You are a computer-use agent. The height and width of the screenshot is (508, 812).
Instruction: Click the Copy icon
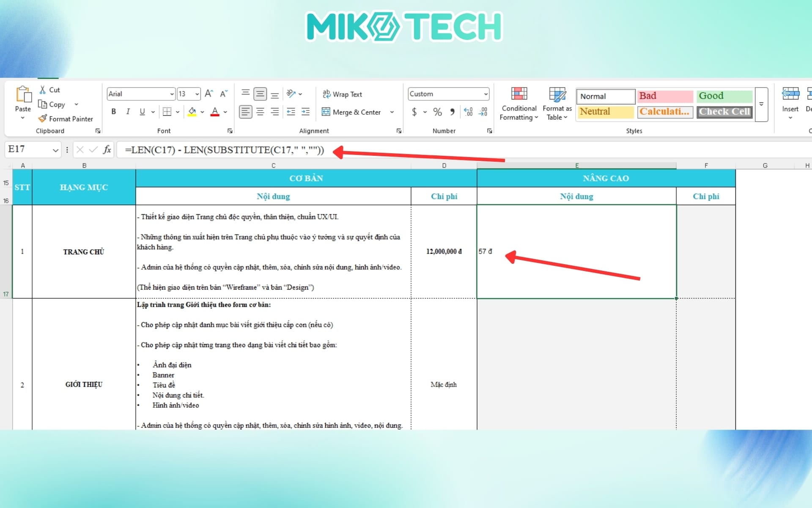tap(42, 104)
